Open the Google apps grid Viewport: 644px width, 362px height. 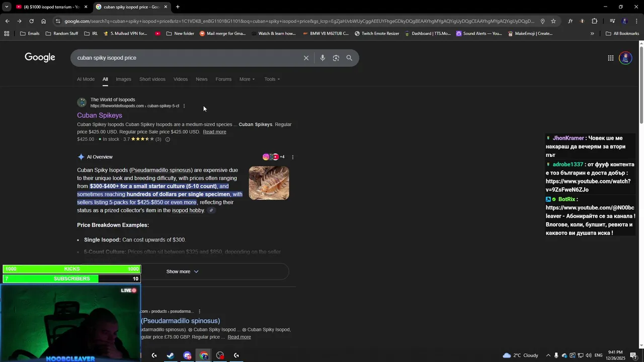(610, 58)
